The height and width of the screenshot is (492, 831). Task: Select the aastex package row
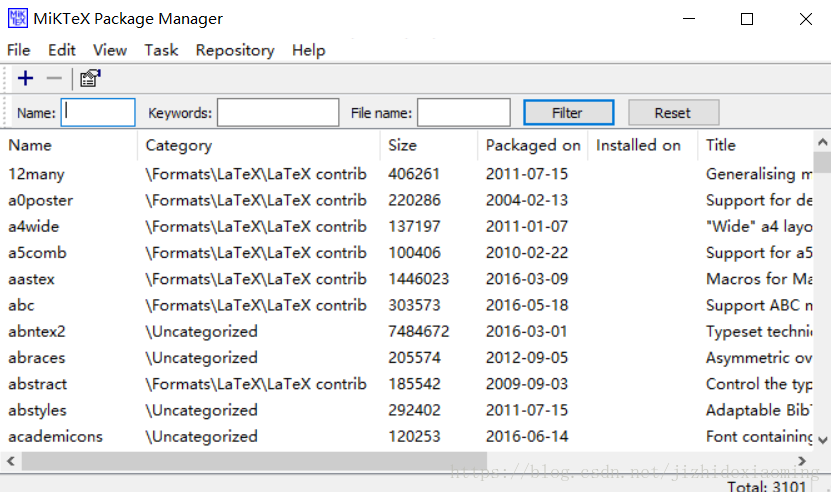click(x=406, y=279)
